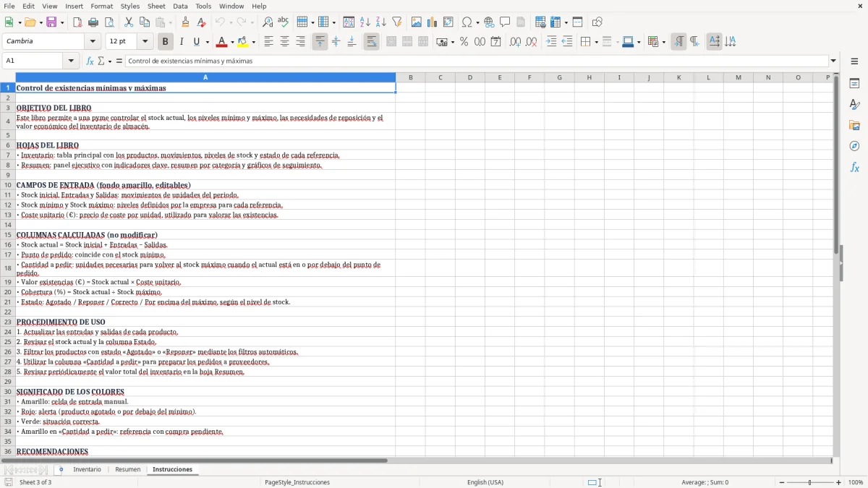The height and width of the screenshot is (488, 868).
Task: Open the Borders dropdown arrow
Action: pyautogui.click(x=597, y=42)
